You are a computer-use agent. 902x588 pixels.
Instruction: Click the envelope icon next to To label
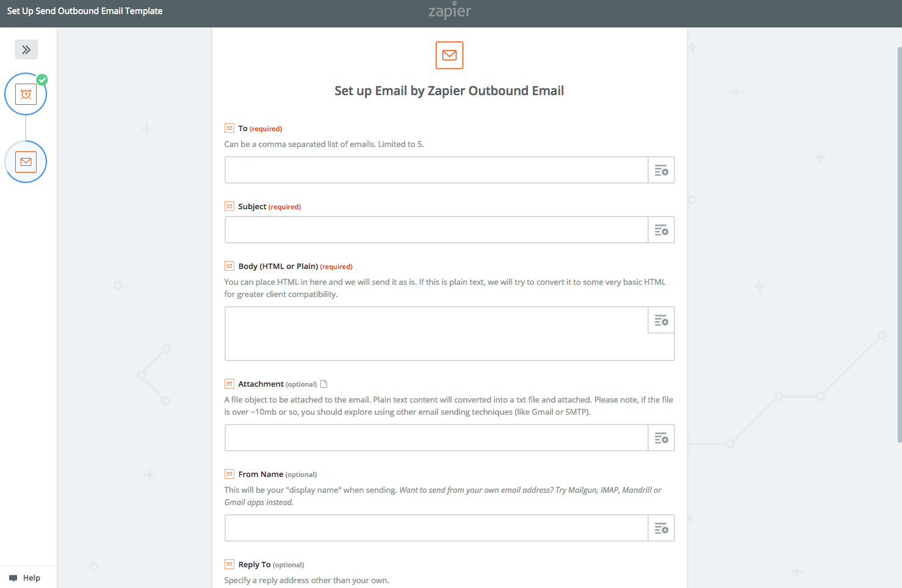(x=229, y=128)
